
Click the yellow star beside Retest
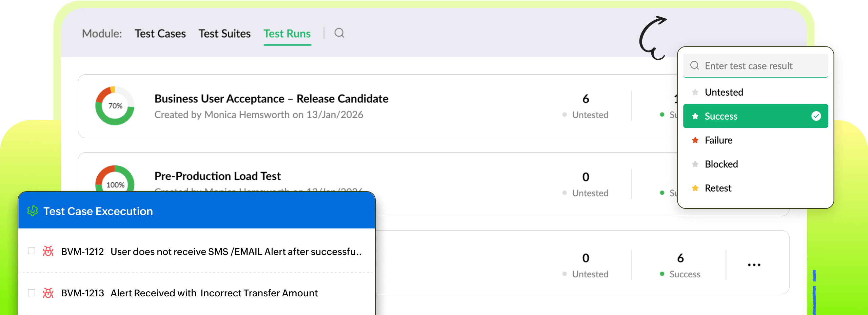695,188
